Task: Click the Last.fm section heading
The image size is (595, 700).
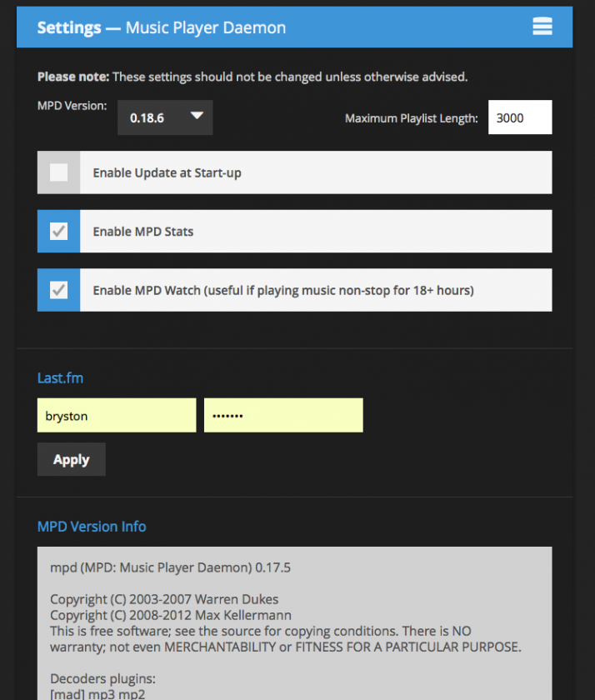Action: tap(60, 378)
